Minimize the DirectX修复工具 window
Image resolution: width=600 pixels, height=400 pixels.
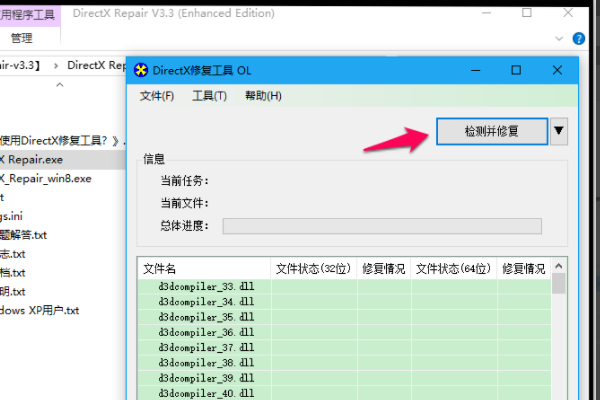tap(476, 70)
